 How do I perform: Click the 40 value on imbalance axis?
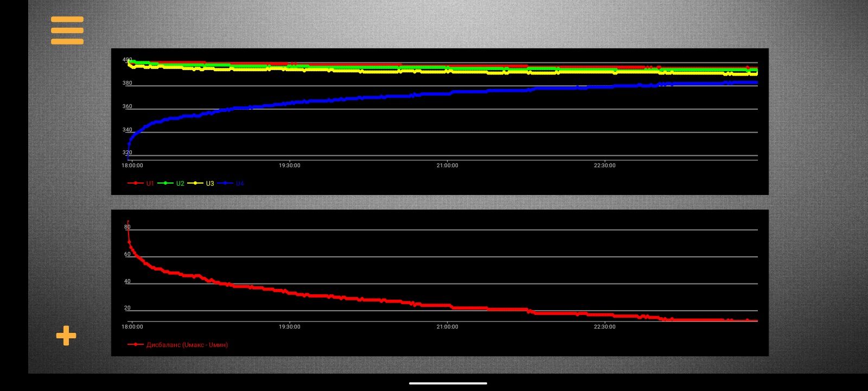(x=127, y=281)
